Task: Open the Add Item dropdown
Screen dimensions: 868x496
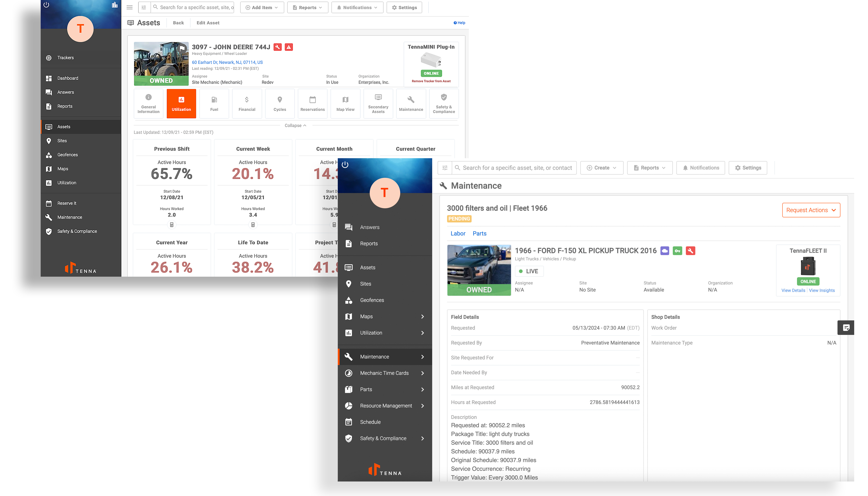Action: 262,7
